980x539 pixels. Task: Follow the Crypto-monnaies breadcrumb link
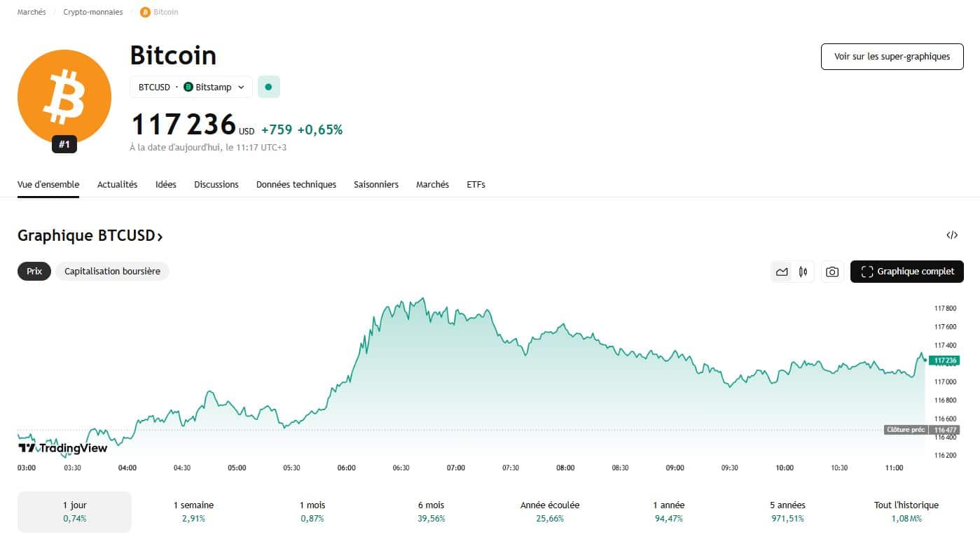[93, 12]
